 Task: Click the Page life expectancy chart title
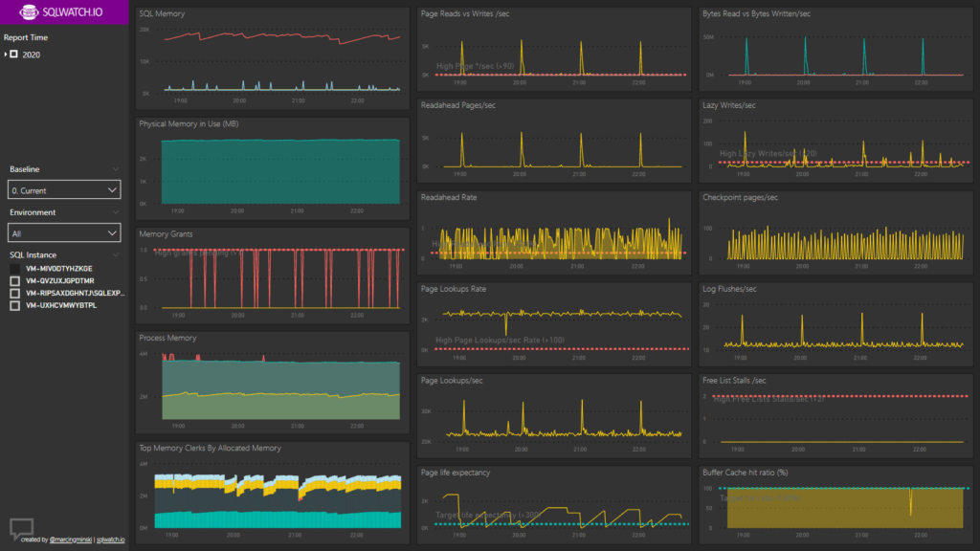click(x=456, y=473)
